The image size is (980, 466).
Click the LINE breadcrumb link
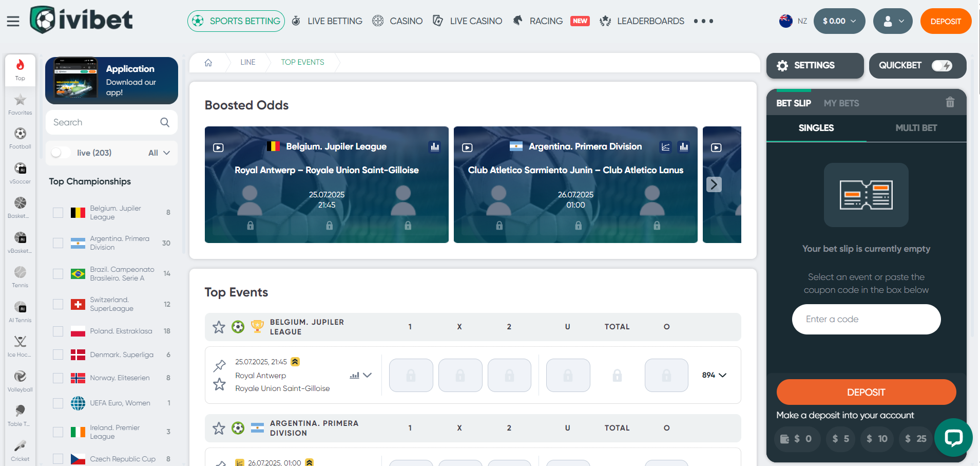248,62
